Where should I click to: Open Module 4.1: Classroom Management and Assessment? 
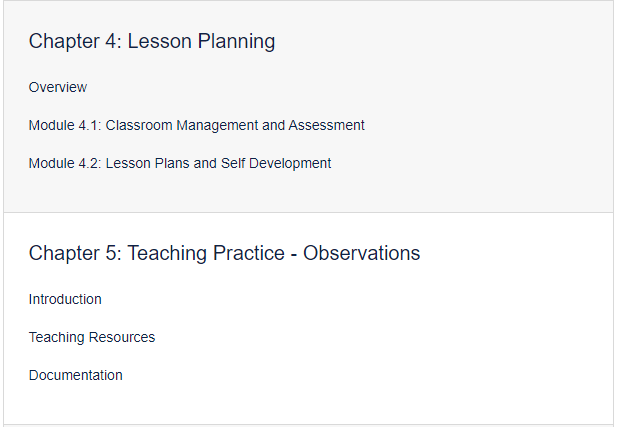[x=196, y=125]
